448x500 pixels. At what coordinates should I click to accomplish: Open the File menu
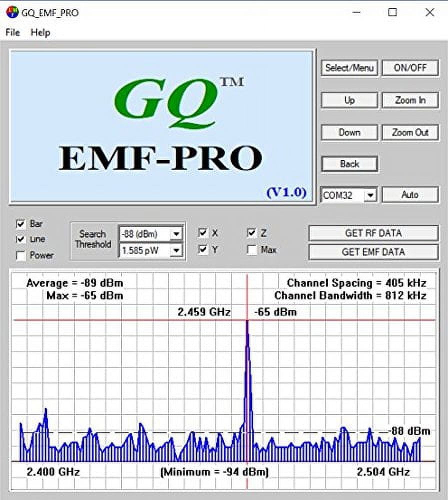click(x=13, y=32)
